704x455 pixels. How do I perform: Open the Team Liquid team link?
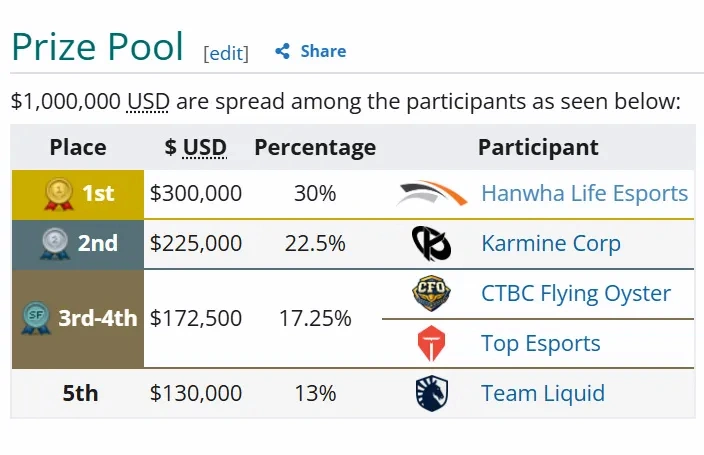(542, 394)
